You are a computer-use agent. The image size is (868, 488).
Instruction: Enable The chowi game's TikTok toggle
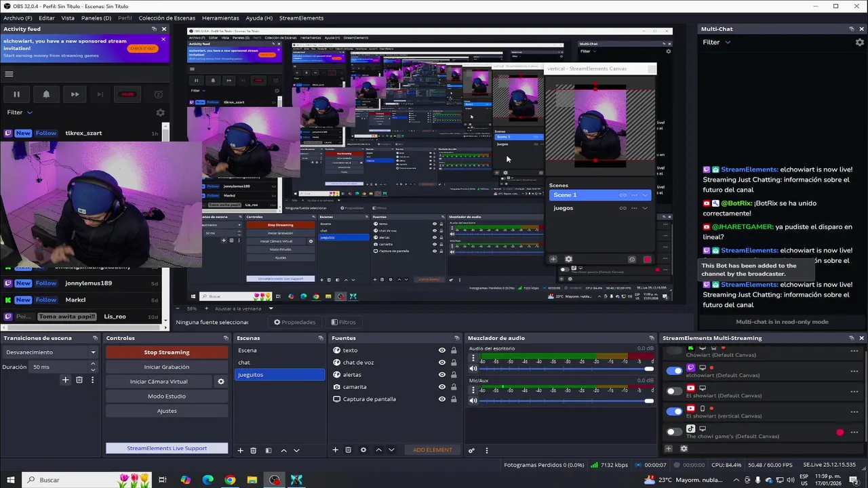coord(674,432)
